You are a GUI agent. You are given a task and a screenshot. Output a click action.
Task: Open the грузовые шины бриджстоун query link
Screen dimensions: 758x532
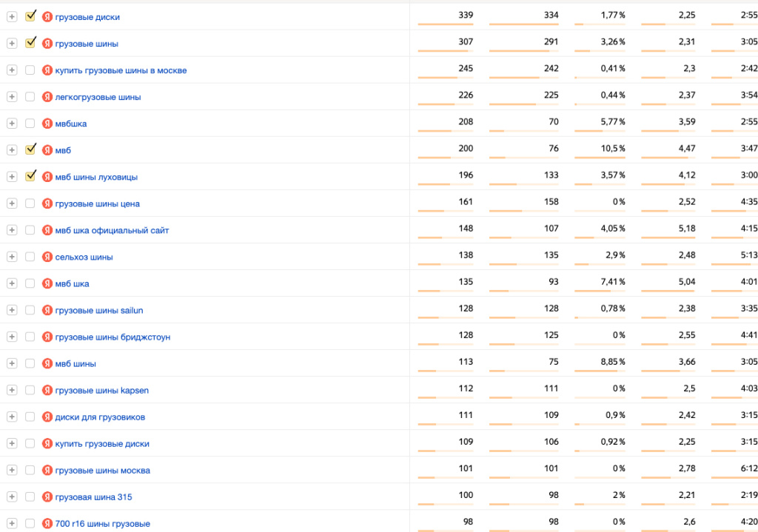tap(113, 337)
